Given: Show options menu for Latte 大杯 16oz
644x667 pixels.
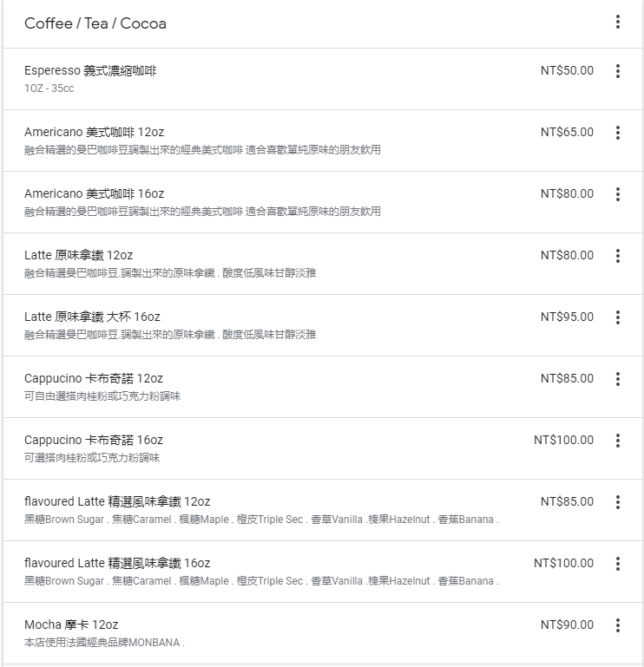Looking at the screenshot, I should pos(617,317).
